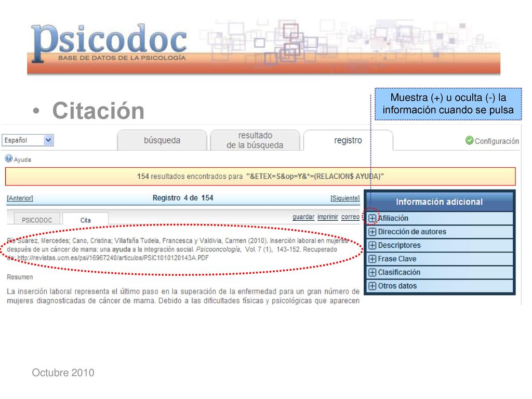Image resolution: width=532 pixels, height=399 pixels.
Task: Expand Frase Clave plus icon
Action: tap(372, 259)
